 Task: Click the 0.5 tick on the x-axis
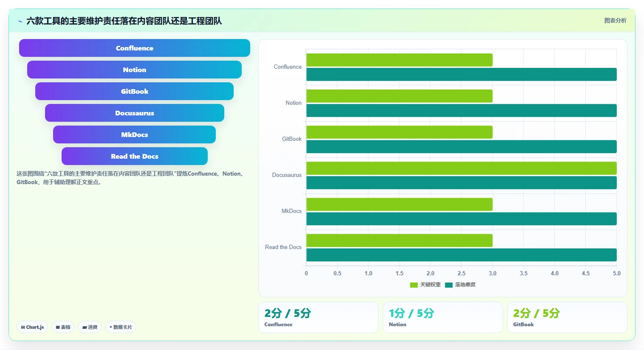pyautogui.click(x=337, y=273)
